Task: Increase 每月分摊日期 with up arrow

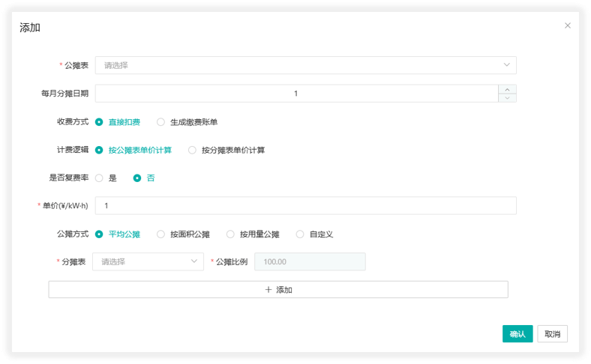Action: point(508,88)
